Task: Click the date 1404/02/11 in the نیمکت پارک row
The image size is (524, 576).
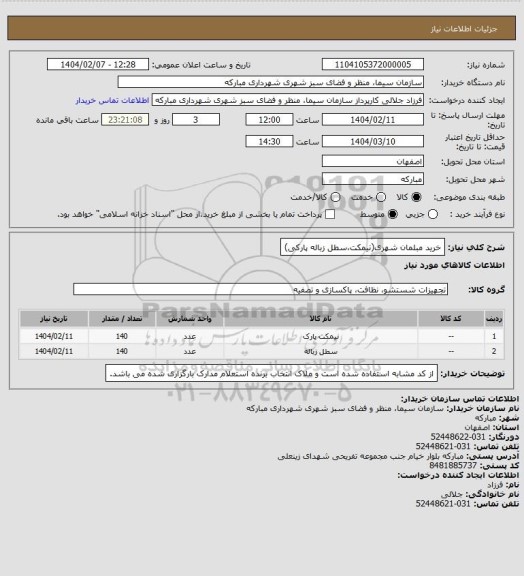Action: click(x=54, y=336)
